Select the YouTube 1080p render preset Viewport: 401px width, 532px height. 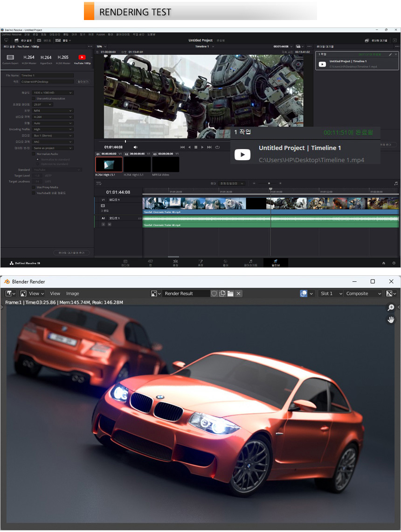coord(82,58)
